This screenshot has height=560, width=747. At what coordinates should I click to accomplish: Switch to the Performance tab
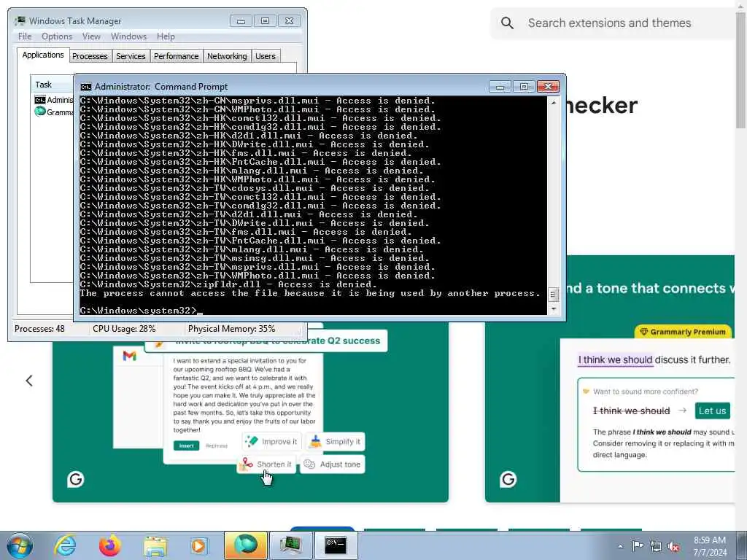177,56
